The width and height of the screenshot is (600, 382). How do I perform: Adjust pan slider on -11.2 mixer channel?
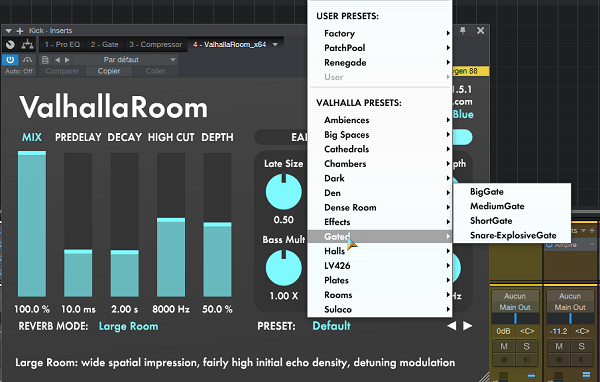[570, 318]
